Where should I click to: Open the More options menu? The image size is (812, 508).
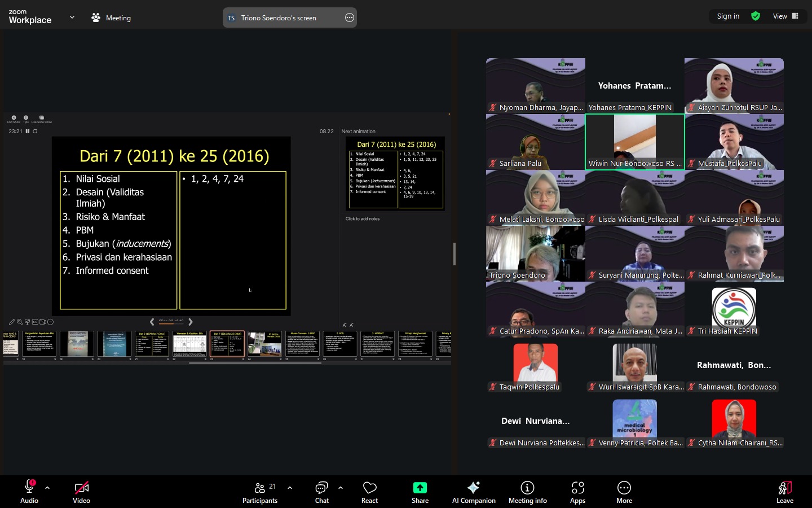tap(624, 492)
